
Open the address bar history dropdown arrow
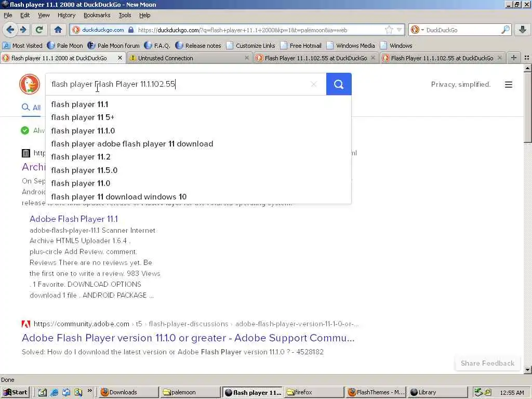click(400, 30)
